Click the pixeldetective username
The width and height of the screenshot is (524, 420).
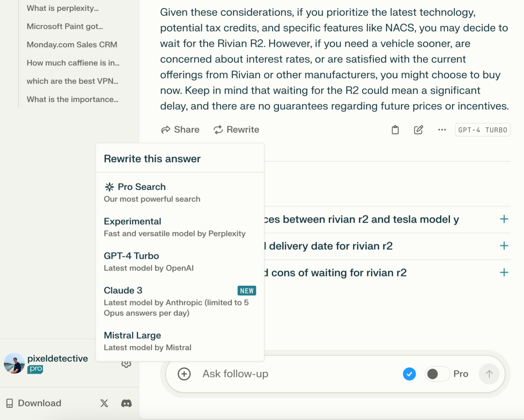click(58, 358)
